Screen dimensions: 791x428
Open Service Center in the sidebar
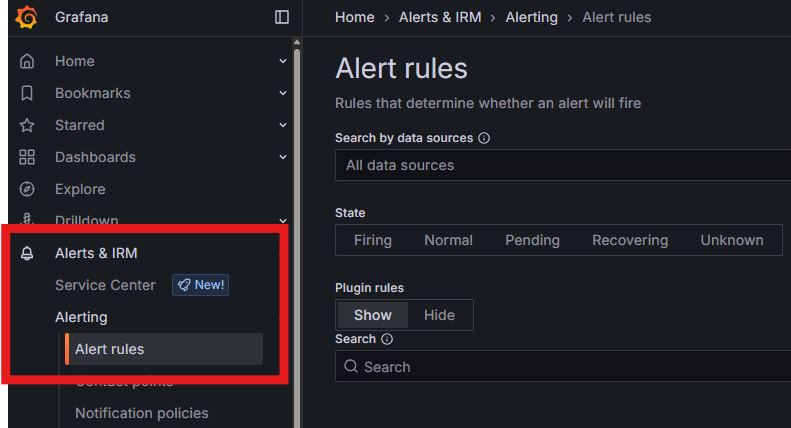105,285
